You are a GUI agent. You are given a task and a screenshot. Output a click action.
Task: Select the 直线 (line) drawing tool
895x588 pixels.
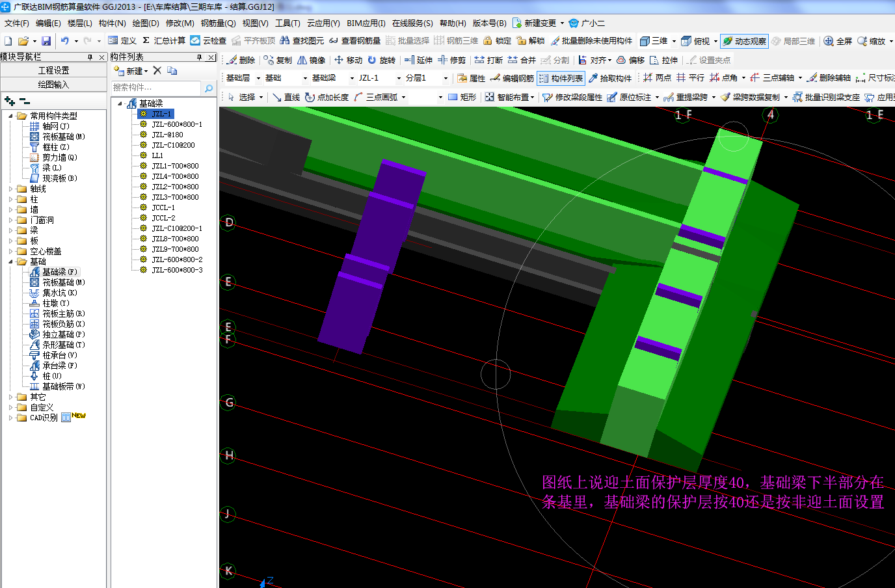(286, 97)
